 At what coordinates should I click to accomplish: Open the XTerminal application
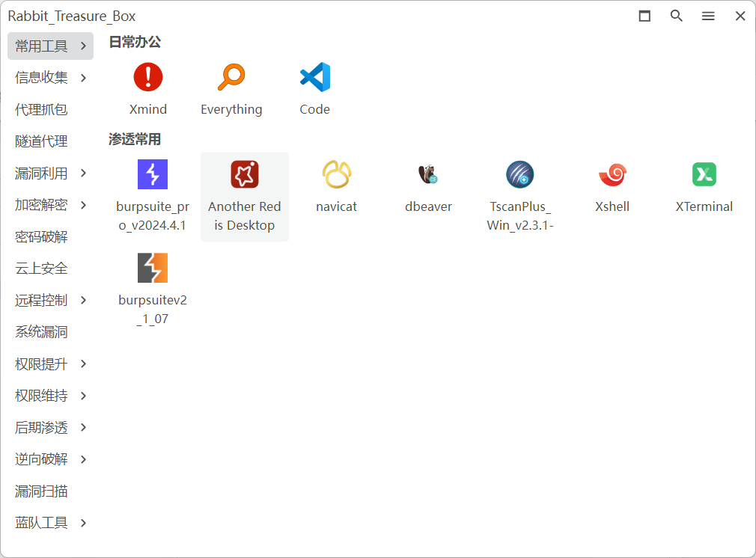pyautogui.click(x=704, y=175)
